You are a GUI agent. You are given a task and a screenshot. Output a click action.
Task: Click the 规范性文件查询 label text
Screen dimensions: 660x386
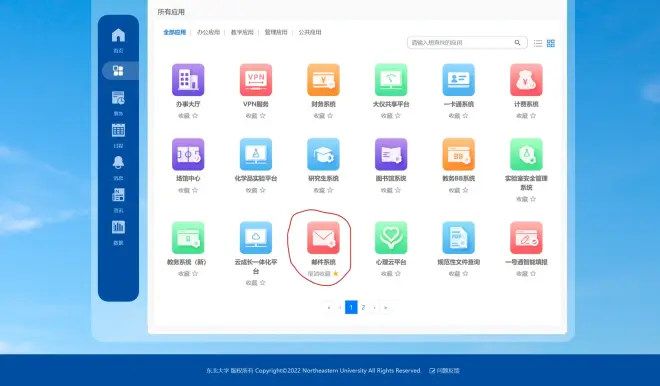tap(458, 262)
